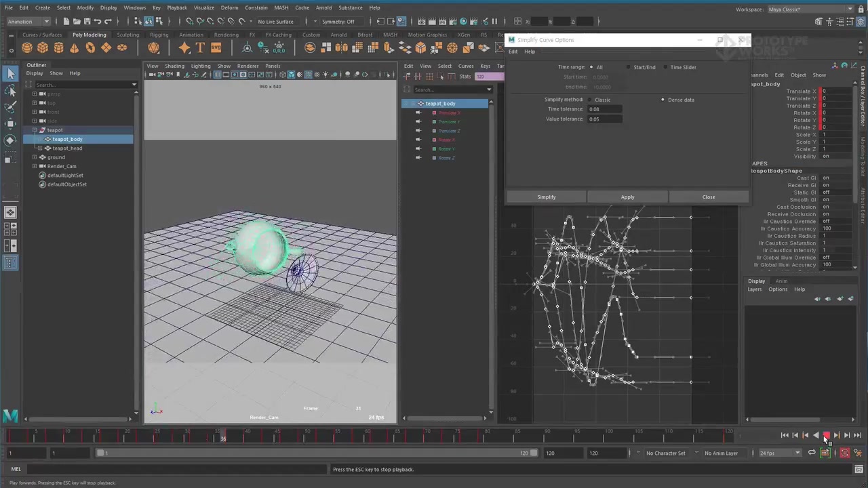Stop playback with the red stop button
This screenshot has height=488, width=868.
click(x=826, y=436)
